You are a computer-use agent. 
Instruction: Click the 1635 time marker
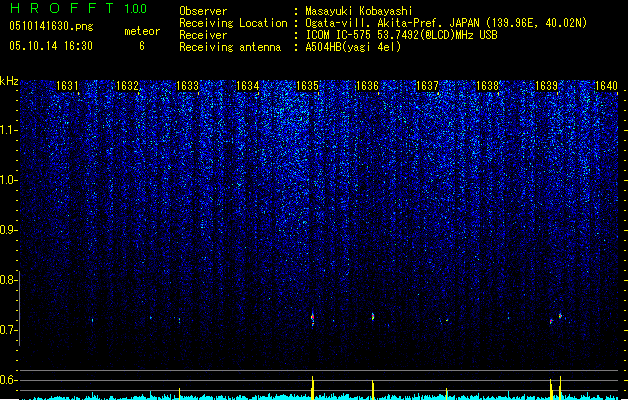pyautogui.click(x=307, y=86)
